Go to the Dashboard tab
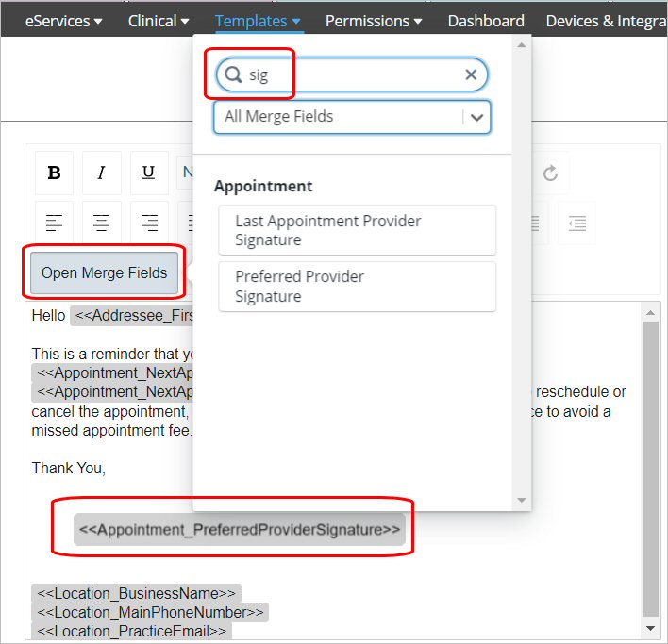Image resolution: width=668 pixels, height=644 pixels. pyautogui.click(x=486, y=21)
